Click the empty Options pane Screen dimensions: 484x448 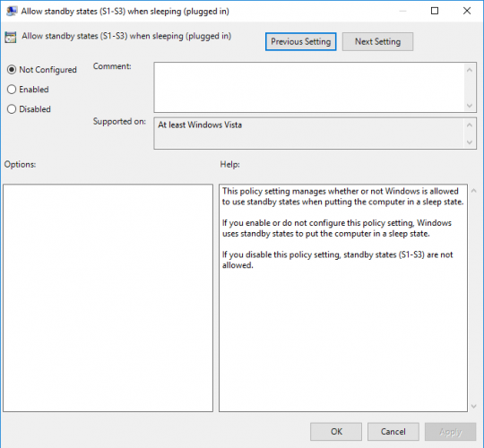click(x=108, y=298)
